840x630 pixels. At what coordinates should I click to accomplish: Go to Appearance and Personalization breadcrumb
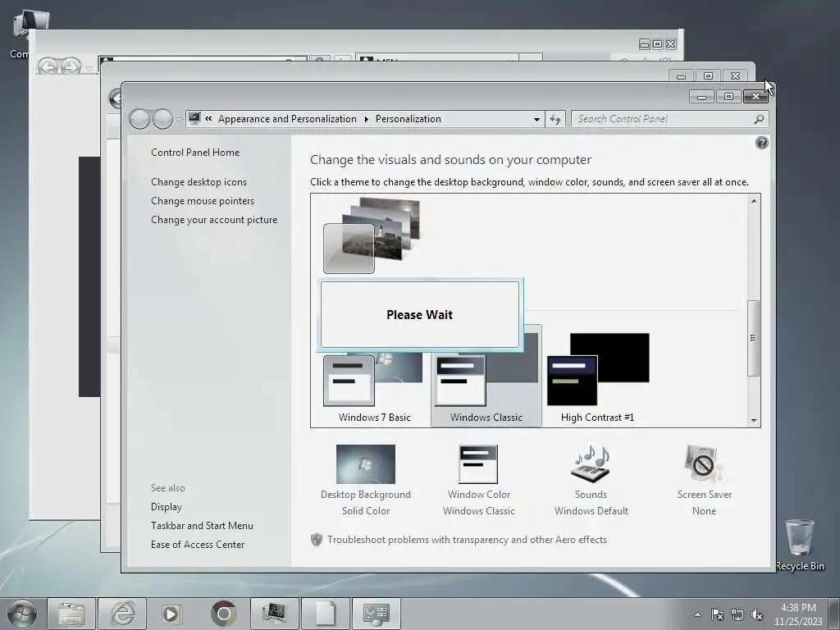click(x=287, y=119)
